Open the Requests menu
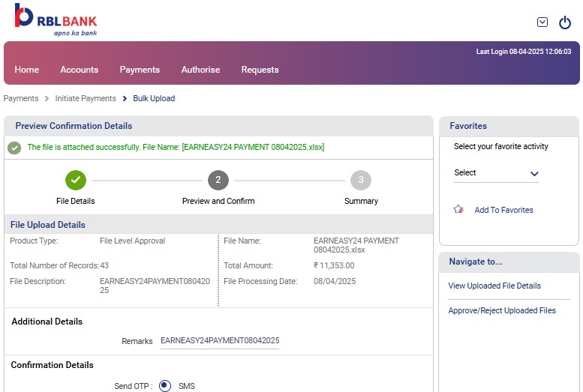 (260, 70)
